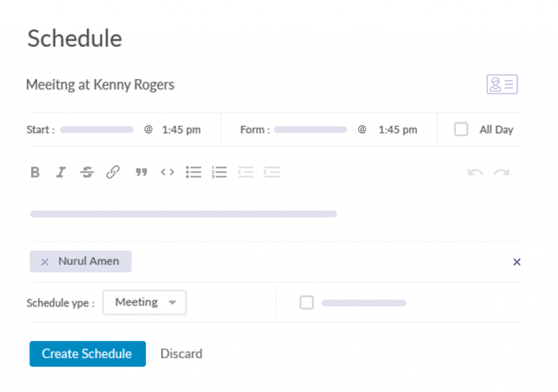558x392 pixels.
Task: Open the contact card icon
Action: tap(502, 84)
